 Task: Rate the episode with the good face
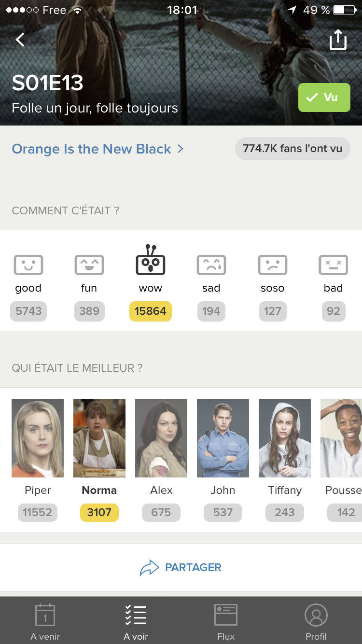tap(28, 265)
